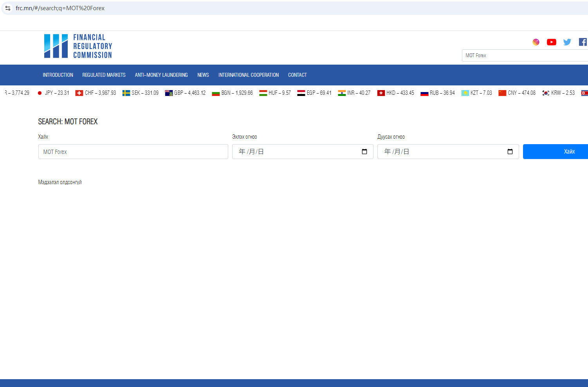Screen dimensions: 588x387
Task: Focus the header search box at top right
Action: (x=525, y=56)
